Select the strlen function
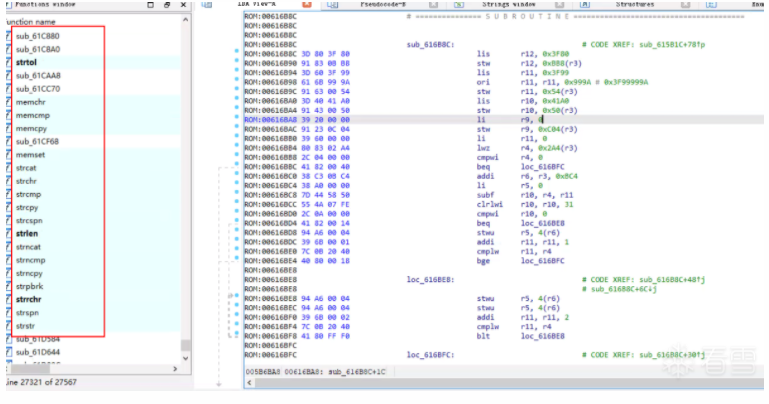Screen dimensions: 769x404 [27, 233]
